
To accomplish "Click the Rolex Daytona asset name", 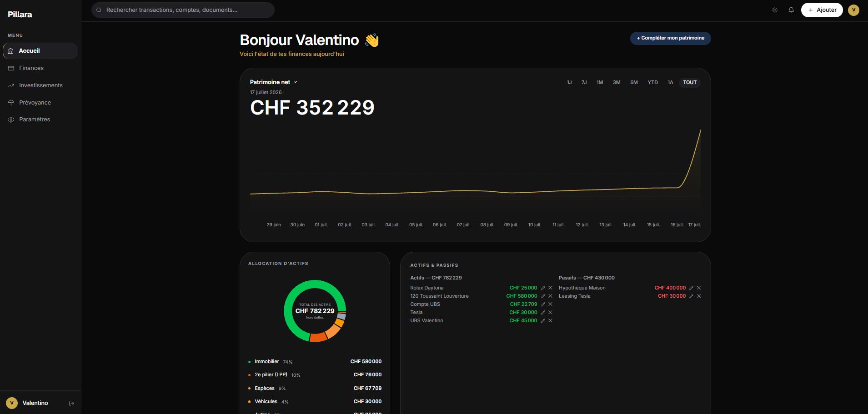I will pyautogui.click(x=427, y=288).
